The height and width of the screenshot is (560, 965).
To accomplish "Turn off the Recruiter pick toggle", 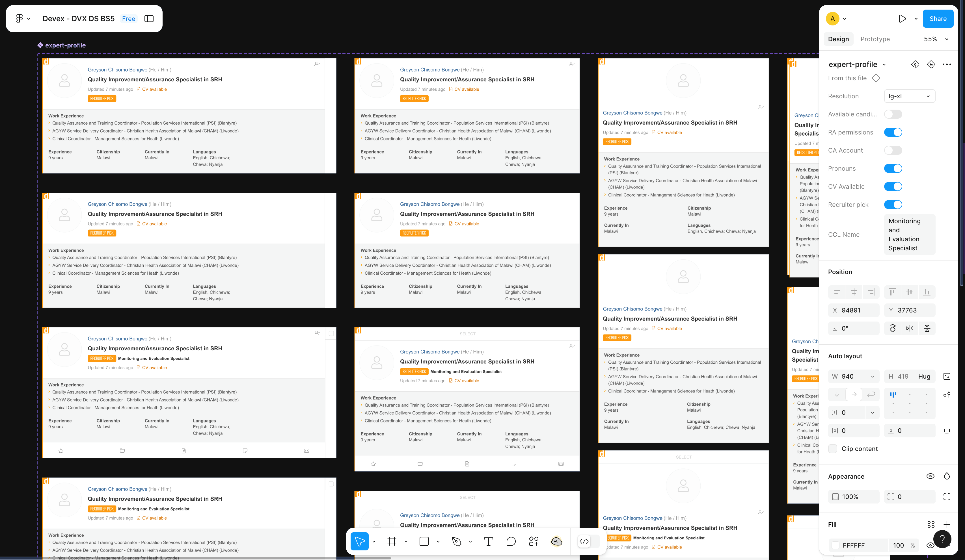I will coord(893,204).
